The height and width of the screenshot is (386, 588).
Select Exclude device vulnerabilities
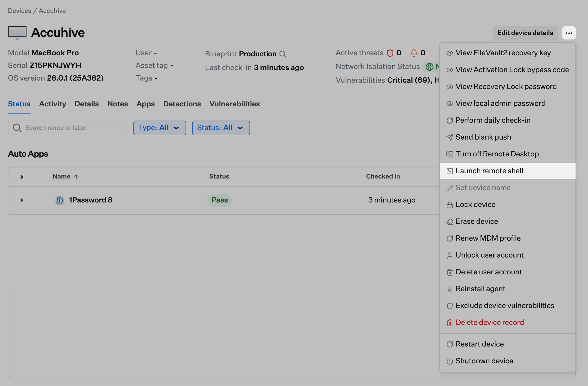(x=507, y=306)
